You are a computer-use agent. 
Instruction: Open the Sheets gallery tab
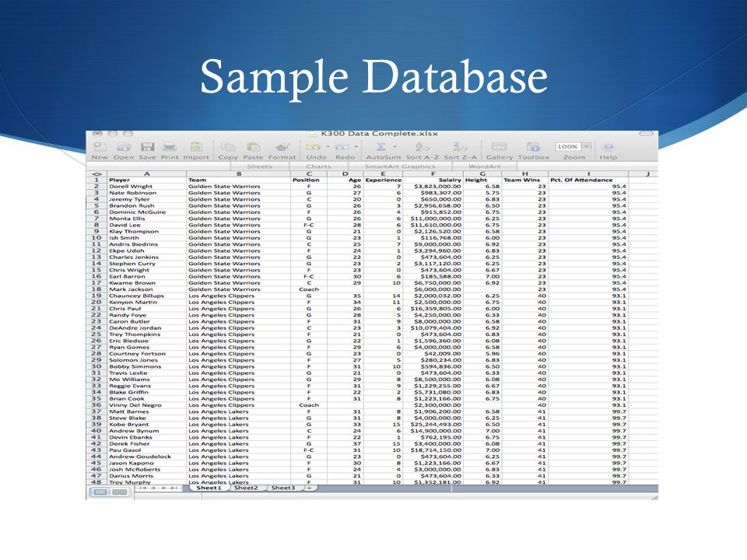click(x=260, y=166)
